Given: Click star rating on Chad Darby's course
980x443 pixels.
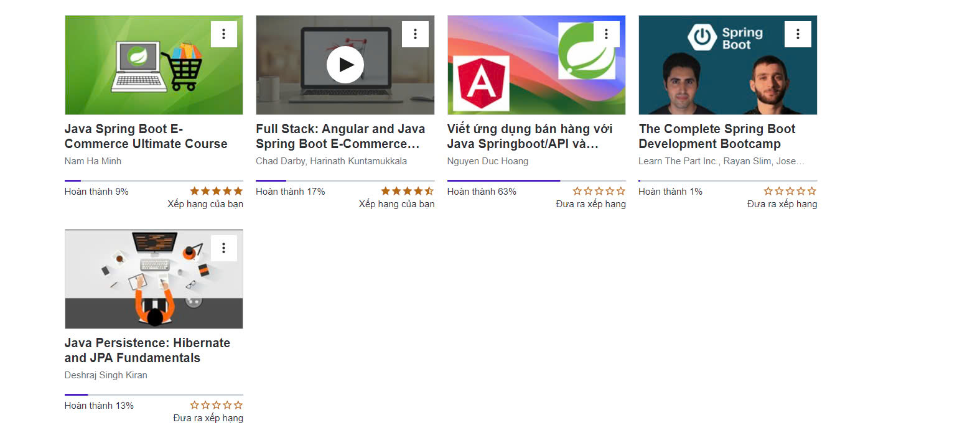Looking at the screenshot, I should 408,191.
